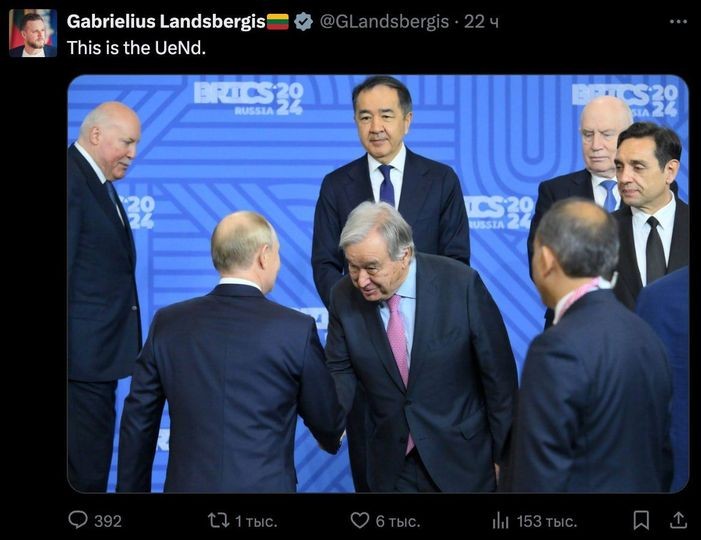Click the Lithuanian flag emoji beside the name
Screen dimensions: 701x540
pyautogui.click(x=278, y=21)
